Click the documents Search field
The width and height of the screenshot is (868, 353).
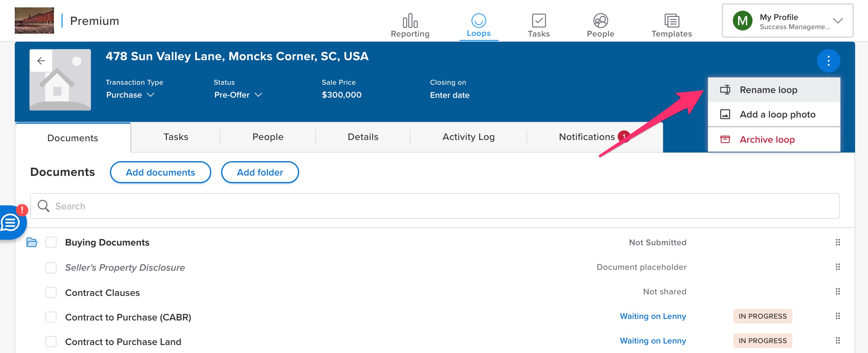point(435,206)
